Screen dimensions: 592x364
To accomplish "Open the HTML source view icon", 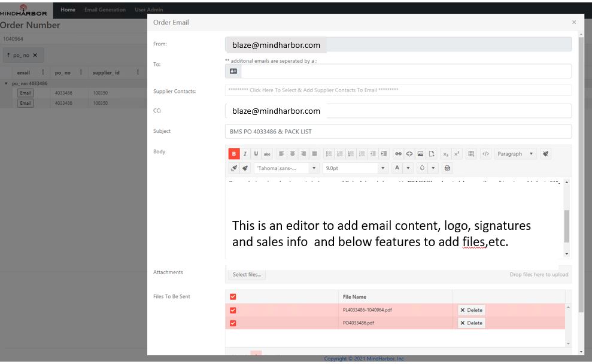I will point(485,154).
